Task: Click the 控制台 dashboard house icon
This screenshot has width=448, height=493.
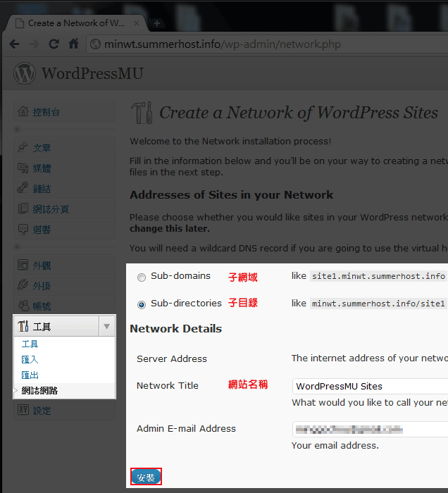Action: click(23, 111)
